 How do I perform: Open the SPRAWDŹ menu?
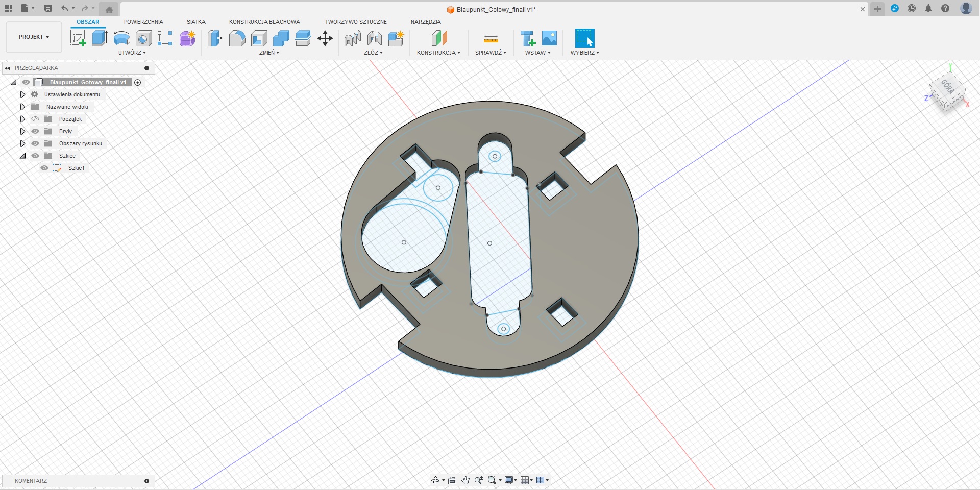pyautogui.click(x=491, y=53)
